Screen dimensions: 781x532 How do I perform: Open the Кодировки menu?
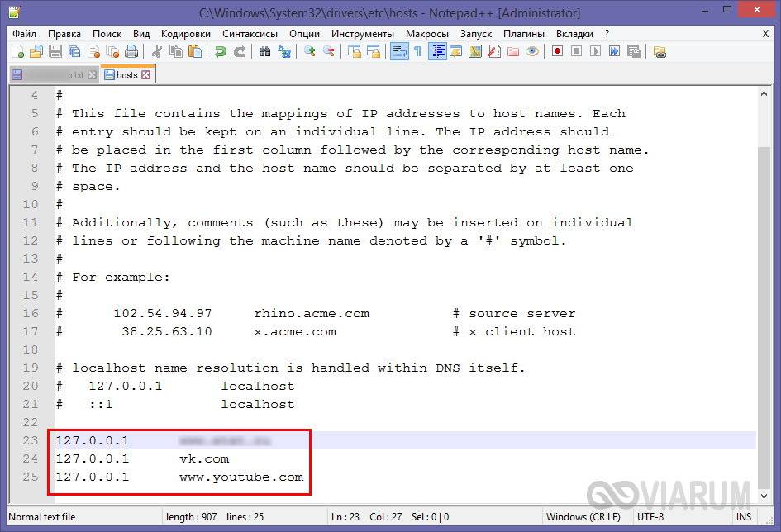point(186,34)
